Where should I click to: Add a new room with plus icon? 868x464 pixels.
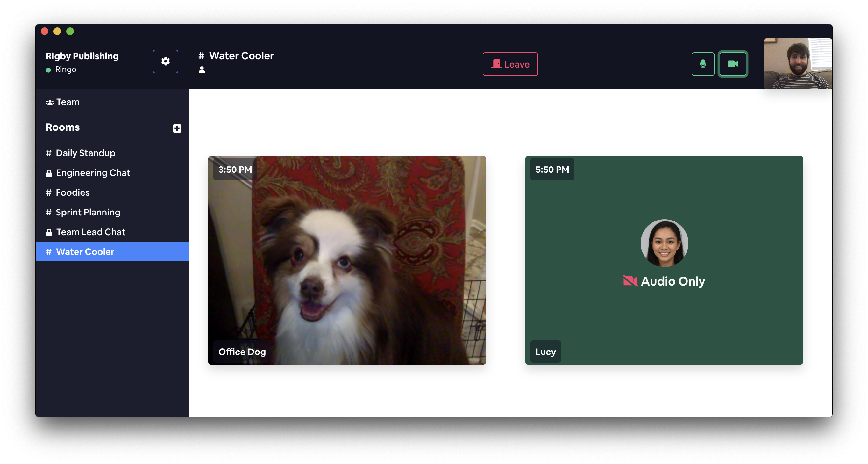click(x=177, y=128)
